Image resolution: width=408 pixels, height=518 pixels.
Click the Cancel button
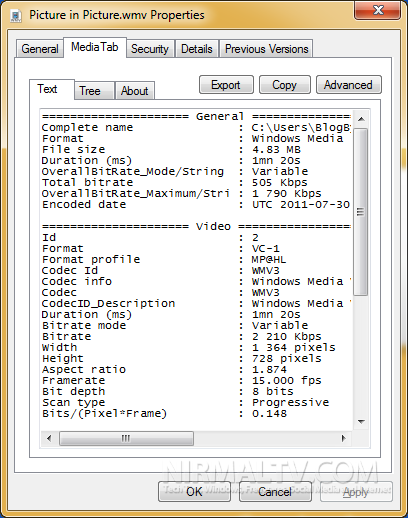click(x=275, y=492)
